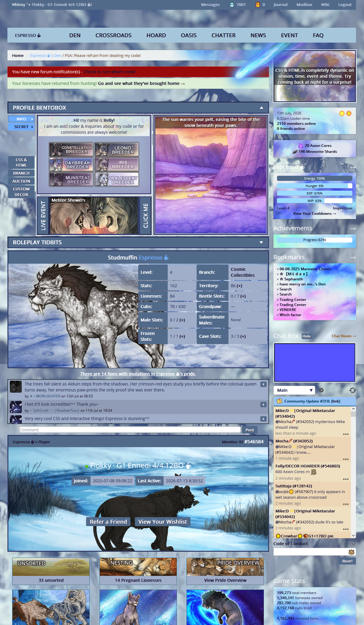Collapse the Profile Bentobox panel
This screenshot has width=364, height=625.
pyautogui.click(x=261, y=108)
